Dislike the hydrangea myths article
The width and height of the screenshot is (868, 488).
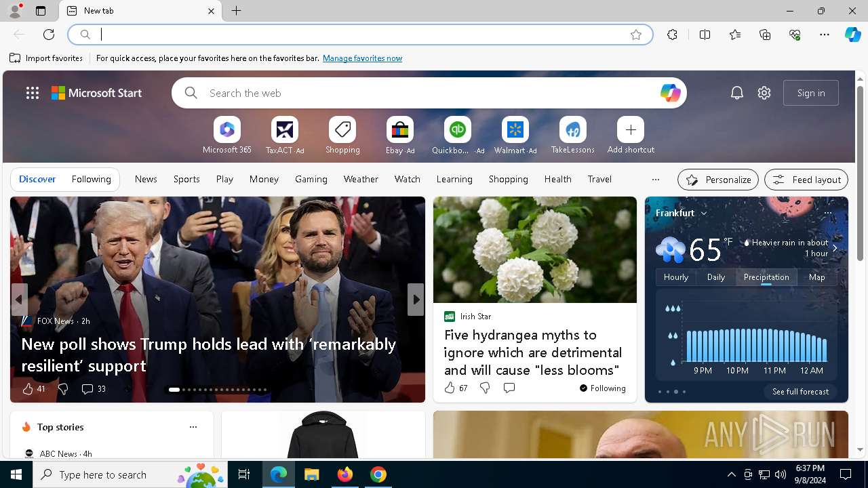[x=485, y=388]
